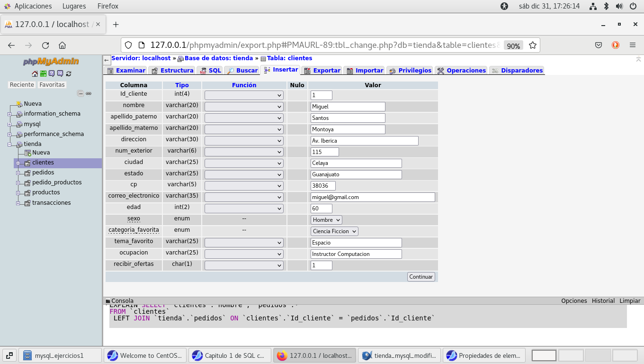Open the sexo enum dropdown
Image resolution: width=644 pixels, height=364 pixels.
pos(326,220)
